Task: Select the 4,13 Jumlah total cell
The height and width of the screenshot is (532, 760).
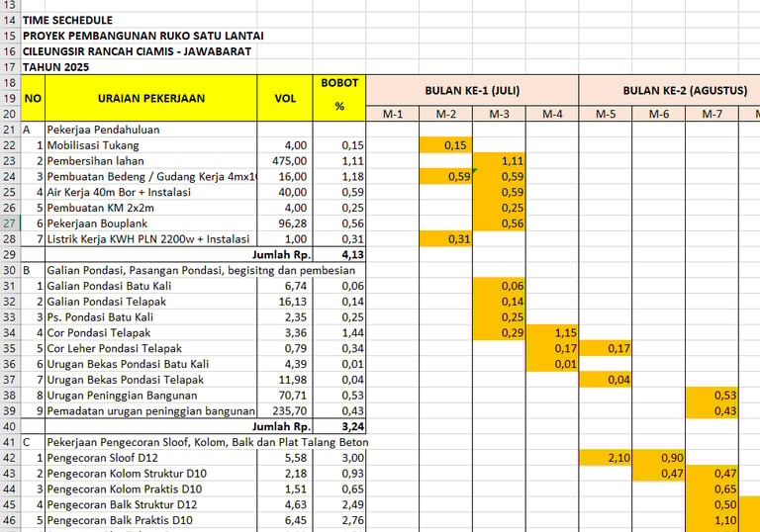Action: (339, 254)
